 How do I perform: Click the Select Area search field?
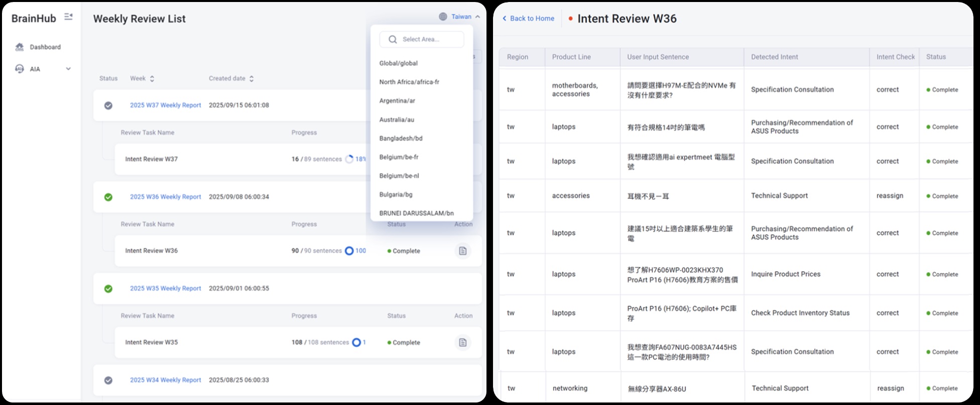pyautogui.click(x=427, y=39)
